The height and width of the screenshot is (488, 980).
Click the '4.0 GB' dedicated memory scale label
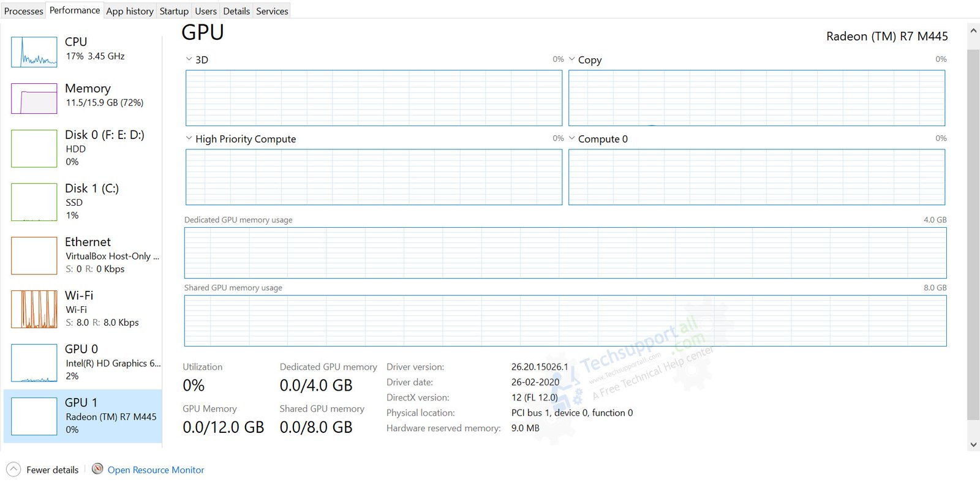click(935, 220)
